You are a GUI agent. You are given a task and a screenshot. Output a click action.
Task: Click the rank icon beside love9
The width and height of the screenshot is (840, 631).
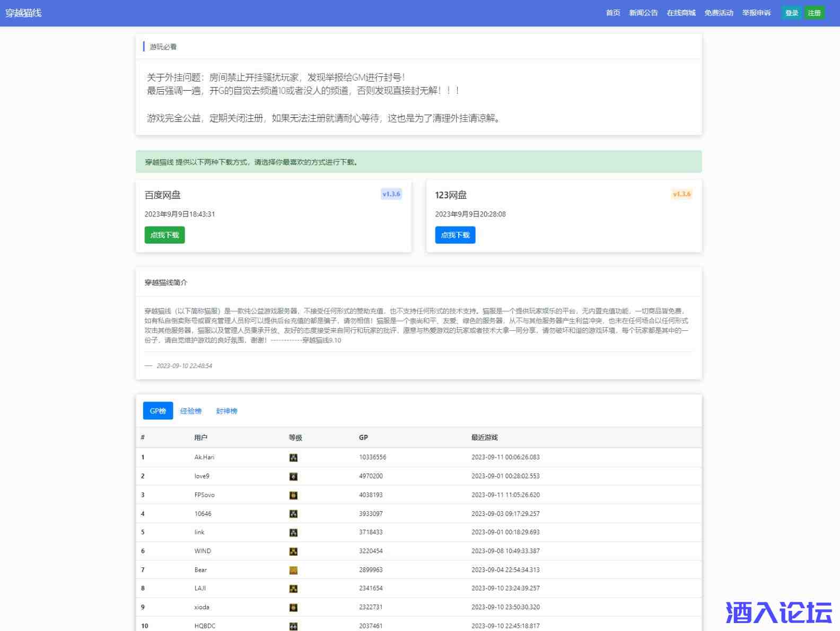tap(293, 477)
